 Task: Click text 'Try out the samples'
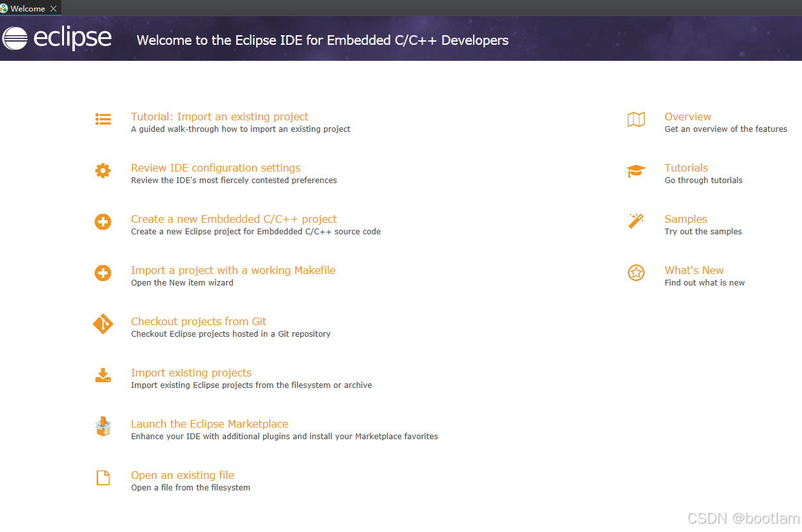(x=703, y=231)
